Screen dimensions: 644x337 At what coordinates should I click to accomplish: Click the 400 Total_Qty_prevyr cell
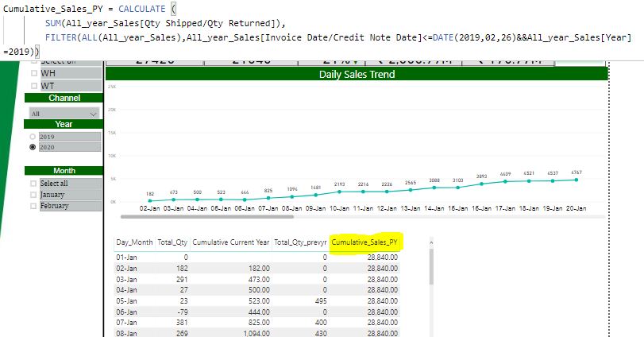tap(321, 323)
